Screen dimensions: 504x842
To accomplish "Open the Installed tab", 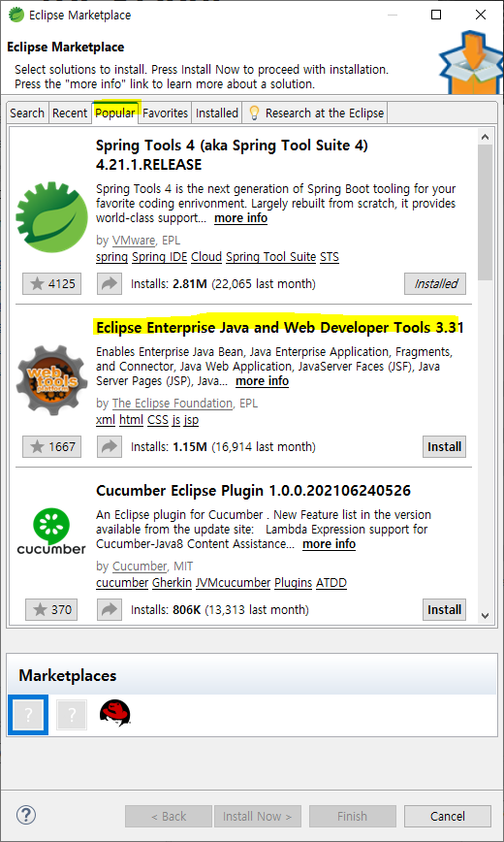I will point(217,113).
